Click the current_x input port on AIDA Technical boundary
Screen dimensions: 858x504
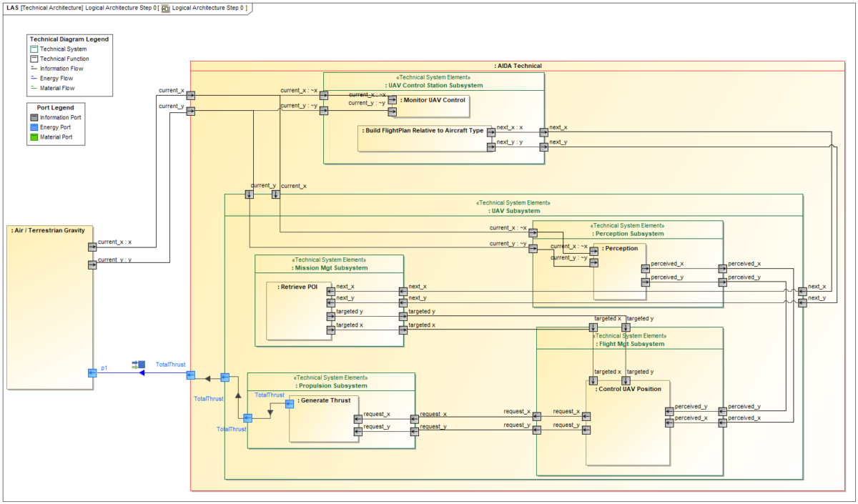(192, 94)
